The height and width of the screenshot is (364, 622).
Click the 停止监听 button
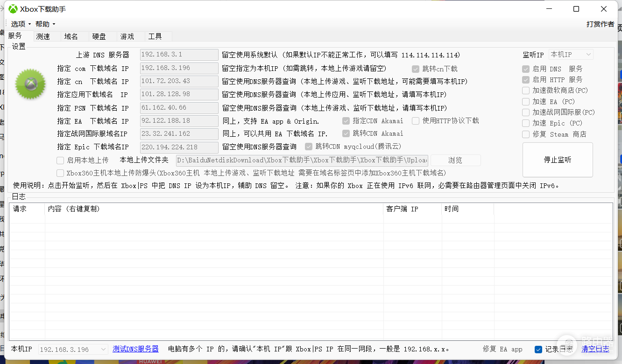[558, 160]
